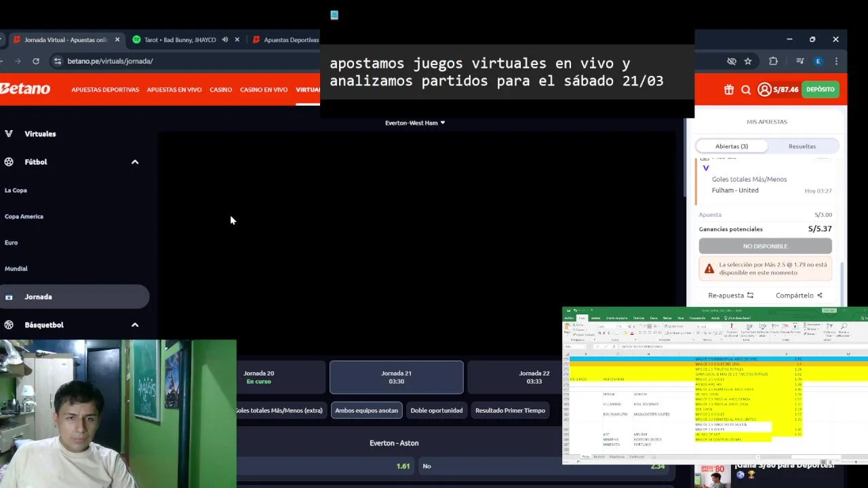Click the Virtuales V icon in sidebar
This screenshot has width=868, height=488.
click(9, 134)
